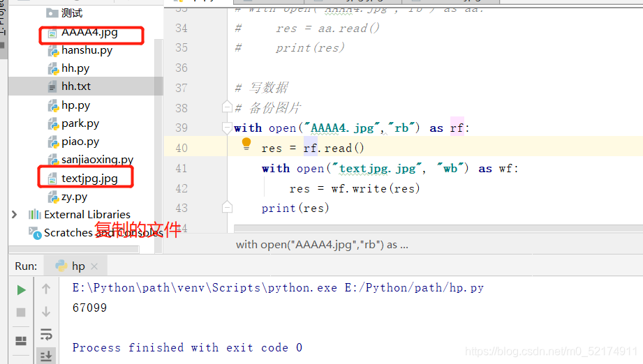Screen dimensions: 643x364
Task: Select park.py in the project tree
Action: (x=80, y=123)
